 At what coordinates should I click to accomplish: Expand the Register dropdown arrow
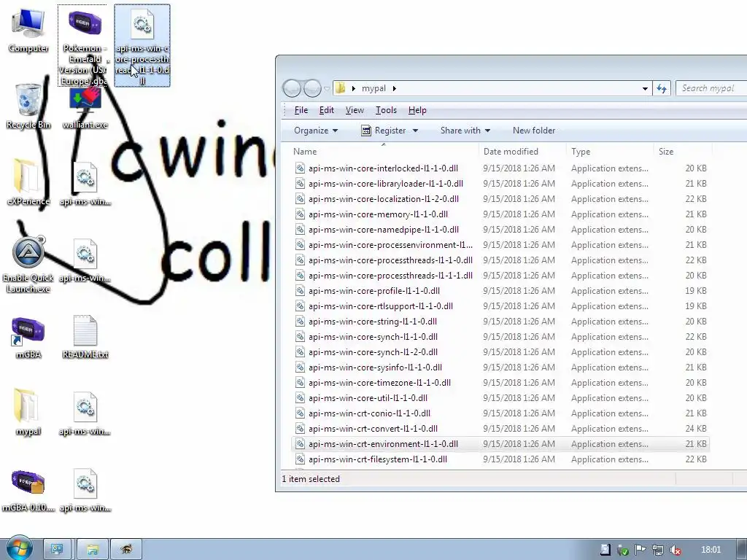point(415,131)
